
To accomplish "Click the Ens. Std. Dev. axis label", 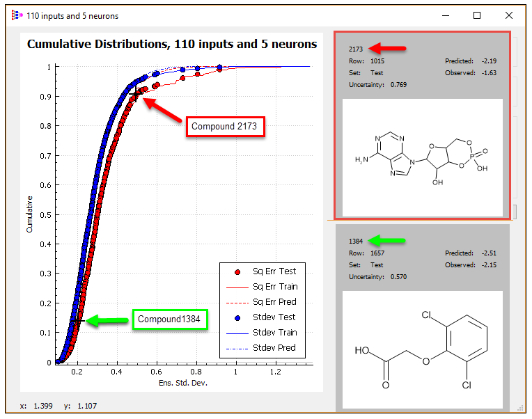I will coord(183,383).
